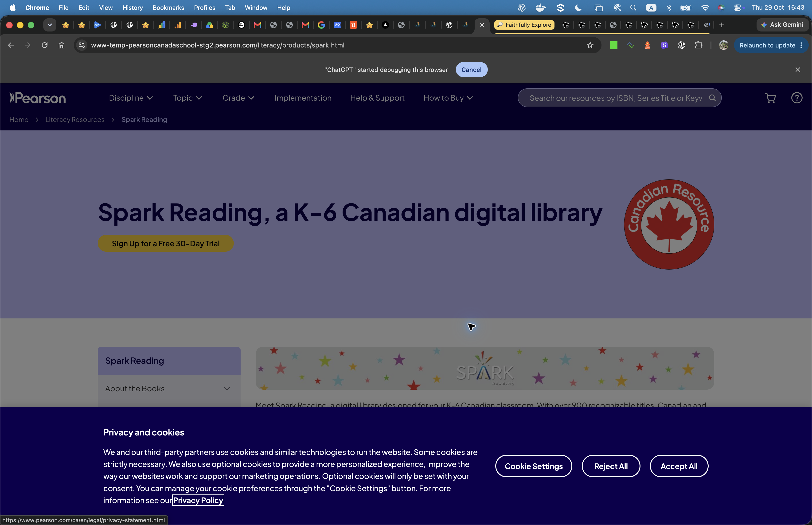The width and height of the screenshot is (812, 525).
Task: Open Spotlight search in the menu bar
Action: point(633,8)
